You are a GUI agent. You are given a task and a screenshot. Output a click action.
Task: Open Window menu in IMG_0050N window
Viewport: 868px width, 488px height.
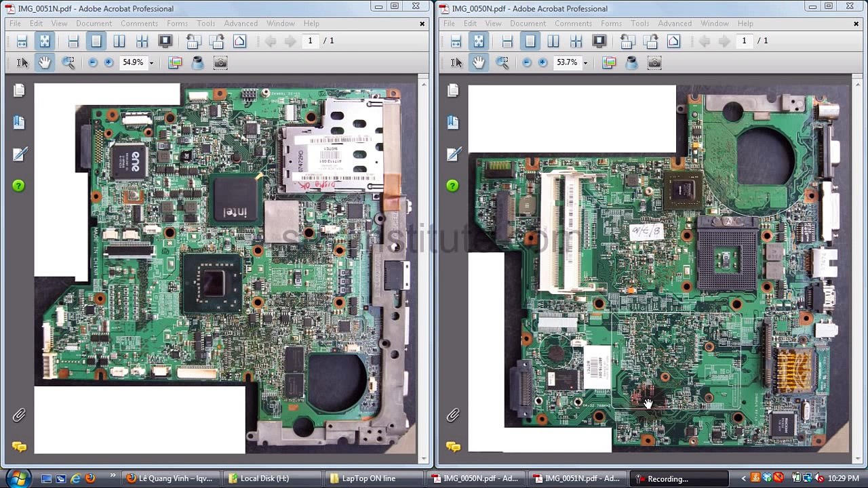[x=715, y=23]
